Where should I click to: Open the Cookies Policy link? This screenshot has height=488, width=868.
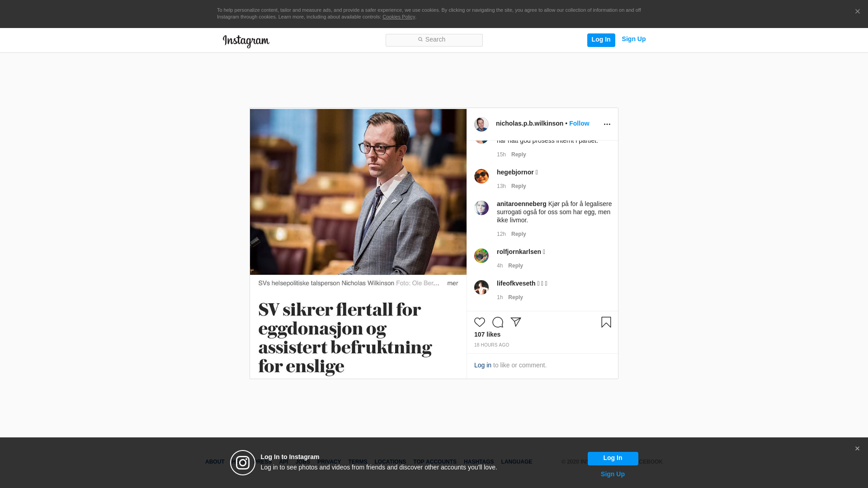coord(399,17)
